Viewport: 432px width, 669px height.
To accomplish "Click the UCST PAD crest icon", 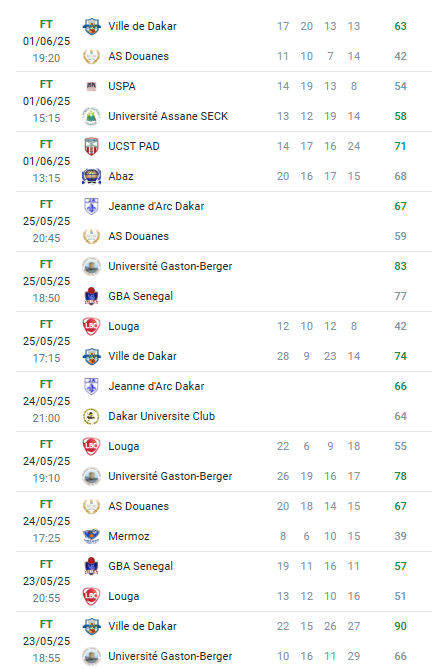I will pos(91,146).
